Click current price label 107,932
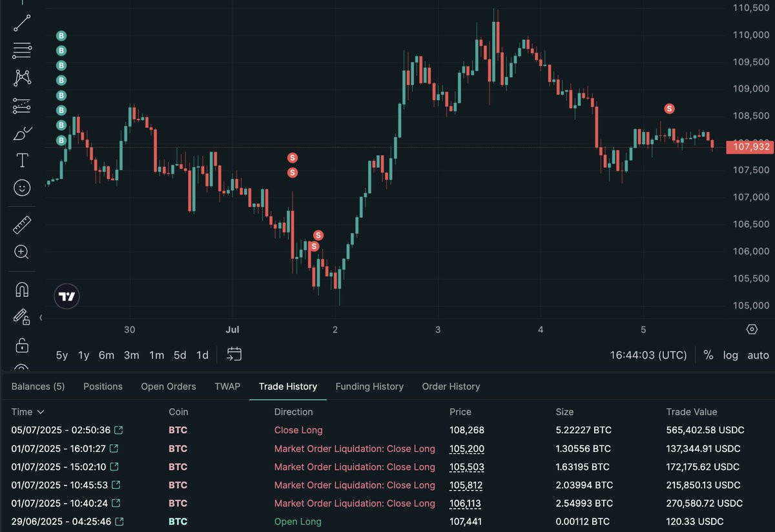The width and height of the screenshot is (775, 532). [749, 147]
